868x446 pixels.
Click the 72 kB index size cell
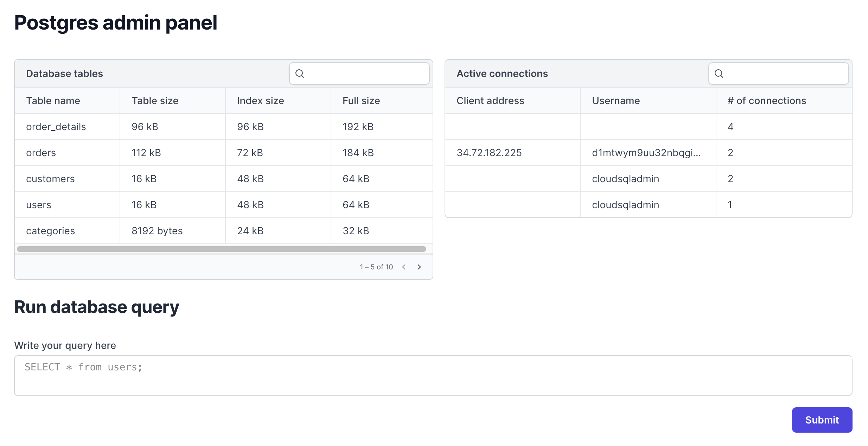tap(278, 153)
